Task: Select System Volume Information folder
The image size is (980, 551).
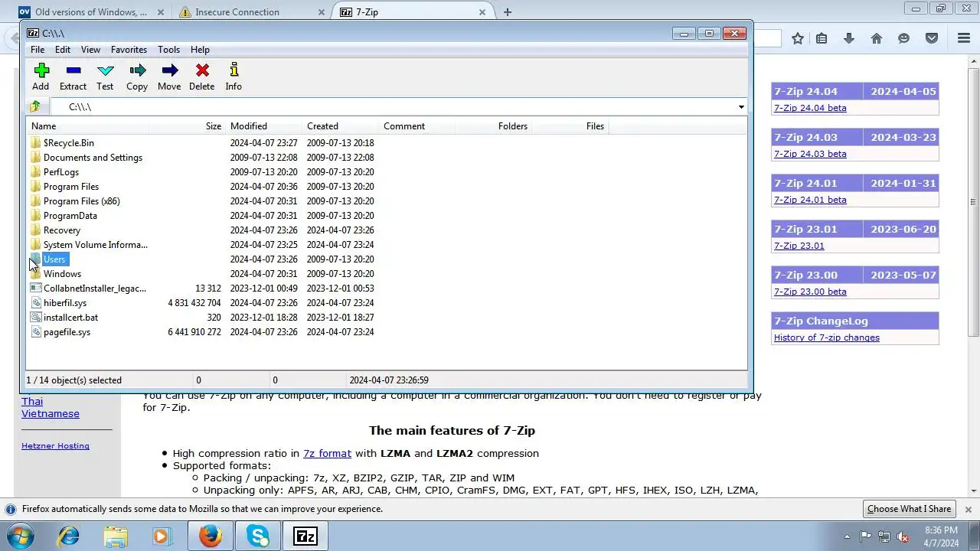Action: (95, 245)
